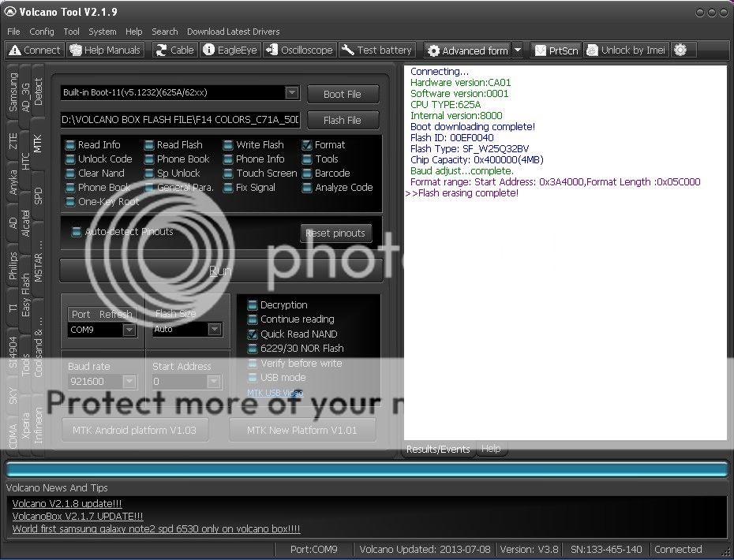Expand the Flash Size Auto dropdown
This screenshot has height=560, width=734.
point(215,330)
